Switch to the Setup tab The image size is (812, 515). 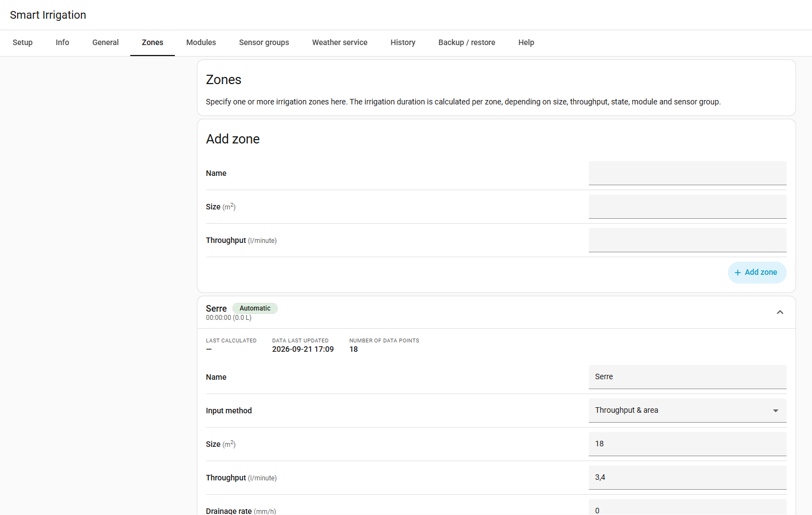[x=23, y=42]
